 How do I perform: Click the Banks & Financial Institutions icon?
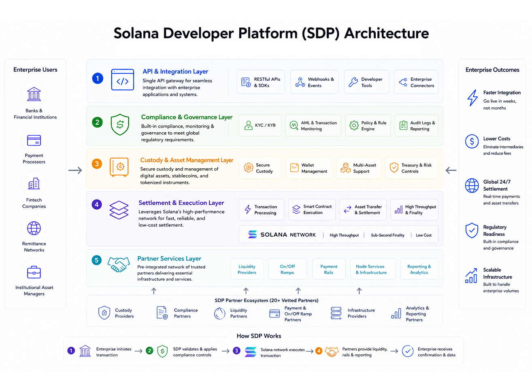(34, 94)
